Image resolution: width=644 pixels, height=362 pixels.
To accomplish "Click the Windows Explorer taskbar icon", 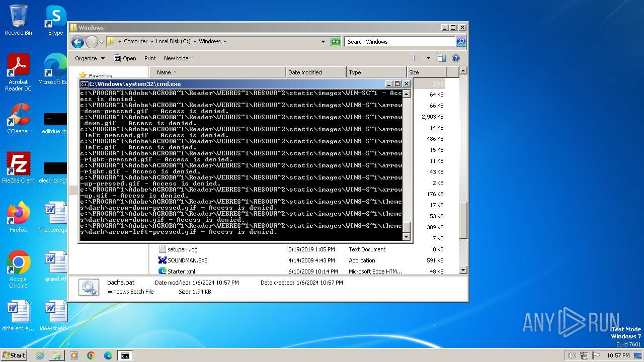I will point(57,355).
